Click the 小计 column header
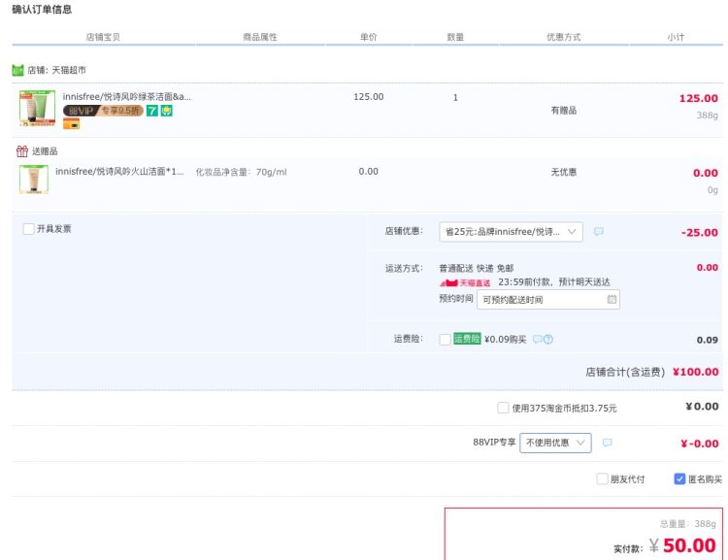The image size is (728, 560). pyautogui.click(x=676, y=37)
